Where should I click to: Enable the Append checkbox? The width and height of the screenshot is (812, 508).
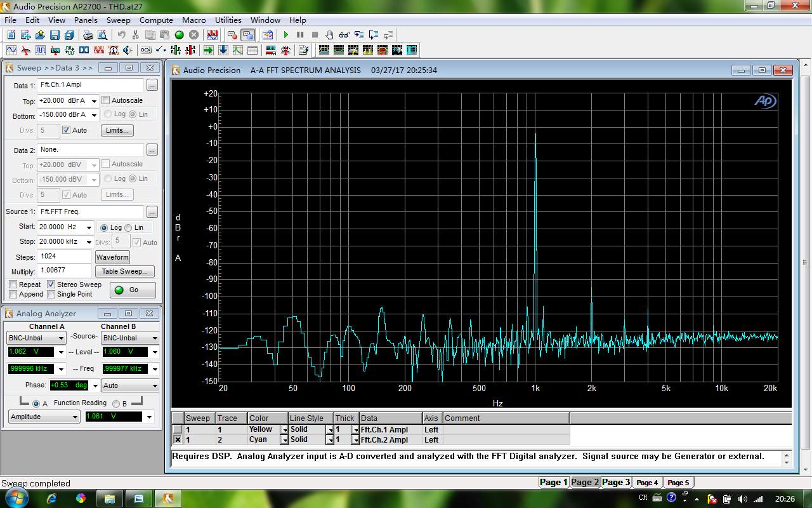[x=13, y=294]
